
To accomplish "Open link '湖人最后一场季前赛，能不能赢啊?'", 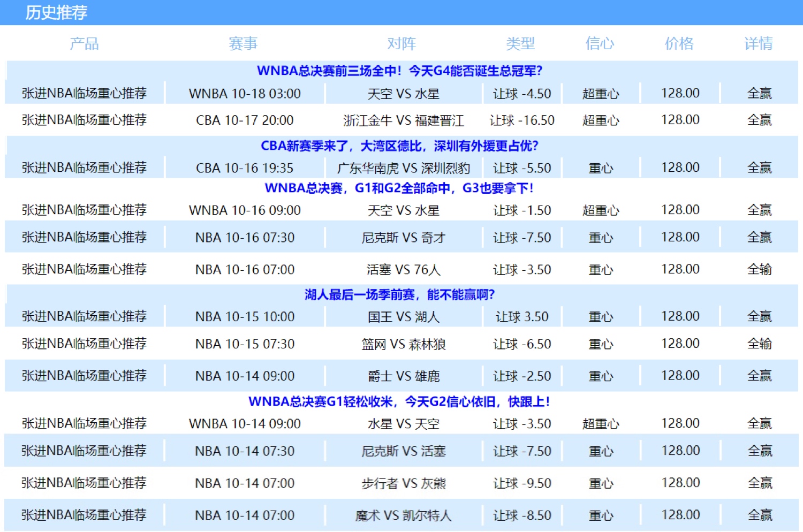I will [399, 294].
